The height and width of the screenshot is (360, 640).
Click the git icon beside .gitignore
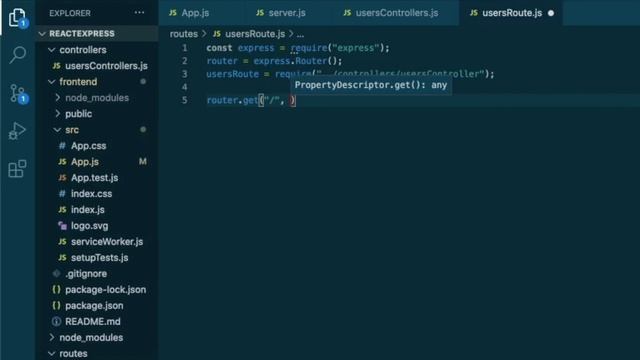pyautogui.click(x=56, y=273)
